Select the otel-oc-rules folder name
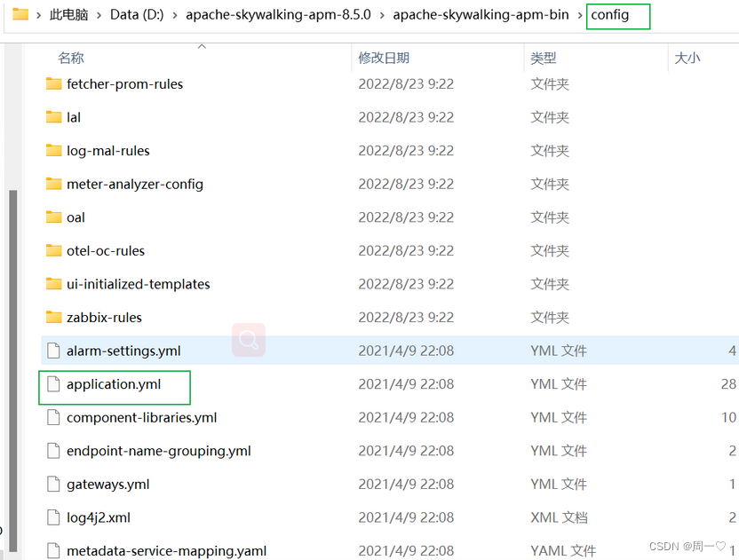 pos(106,251)
